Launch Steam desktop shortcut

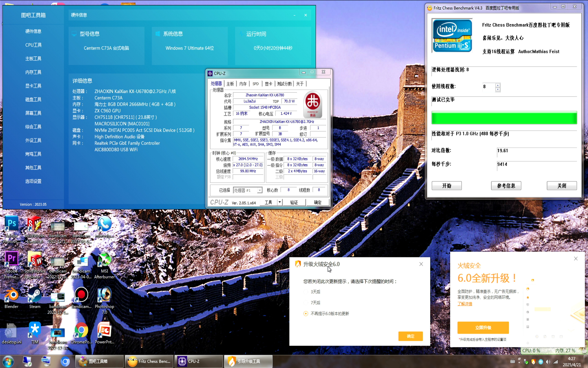coord(35,298)
